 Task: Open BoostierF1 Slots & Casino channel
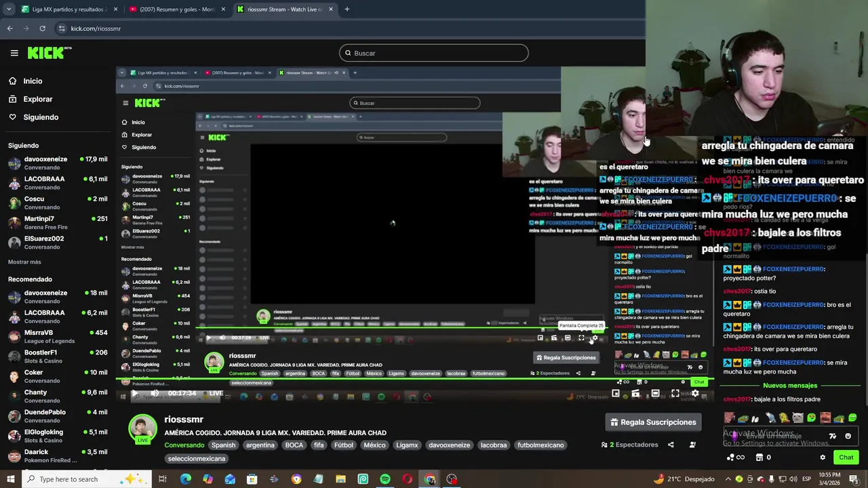click(58, 357)
